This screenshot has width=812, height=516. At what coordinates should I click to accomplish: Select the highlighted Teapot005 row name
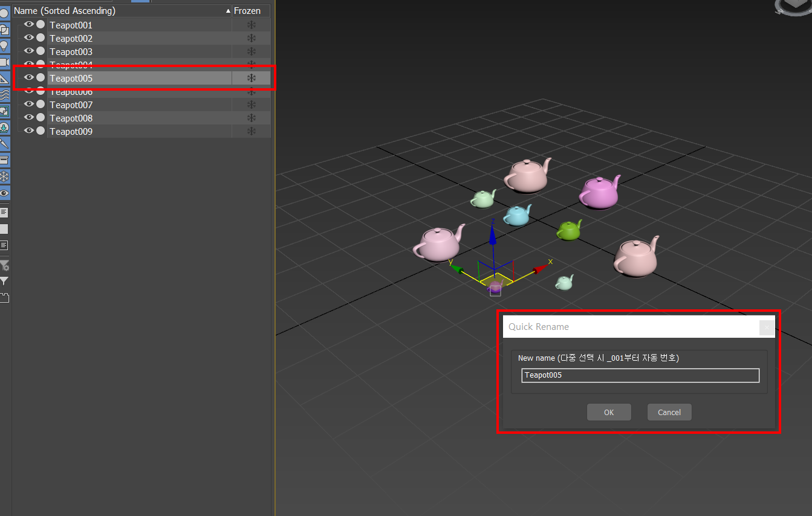pyautogui.click(x=71, y=78)
